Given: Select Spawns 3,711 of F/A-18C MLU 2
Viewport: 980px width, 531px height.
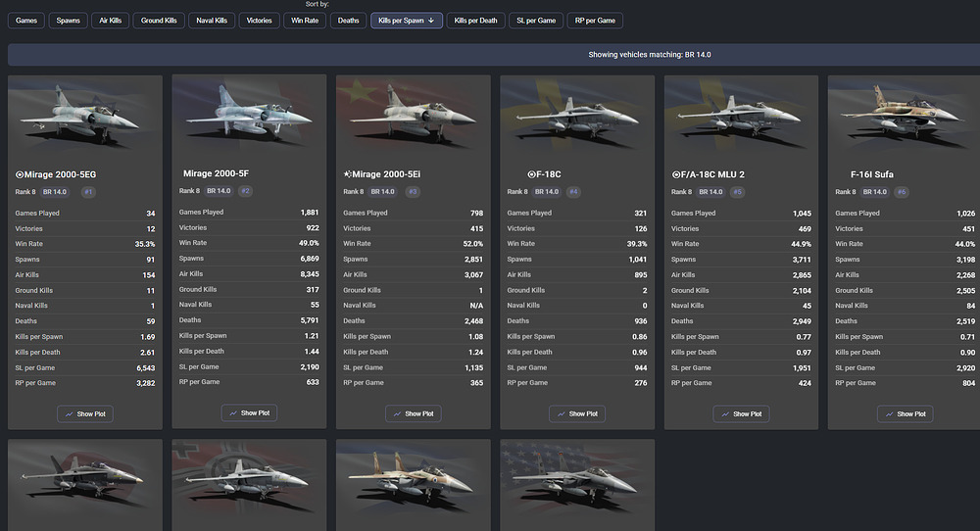Looking at the screenshot, I should (802, 260).
